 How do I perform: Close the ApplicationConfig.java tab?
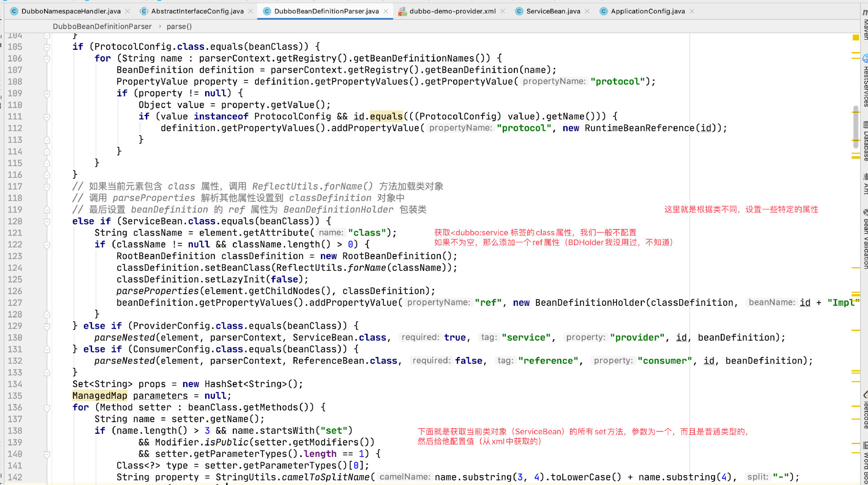pos(692,11)
